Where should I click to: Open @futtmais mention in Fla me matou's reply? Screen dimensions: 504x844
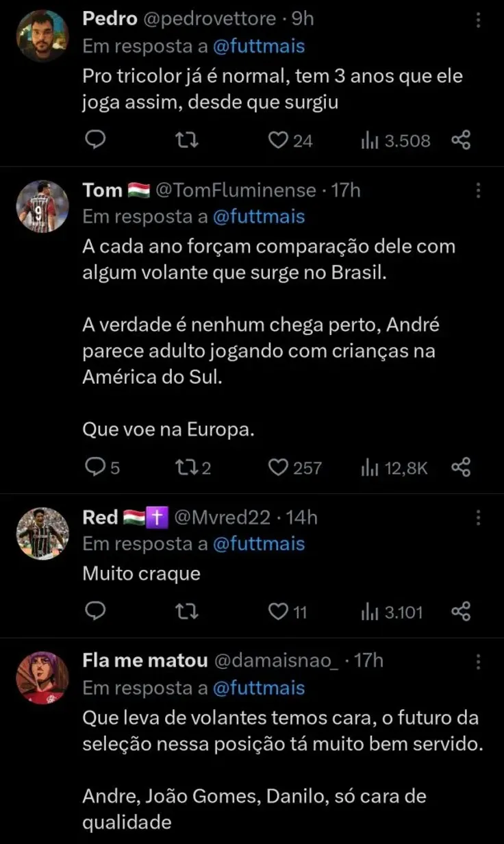tap(259, 687)
